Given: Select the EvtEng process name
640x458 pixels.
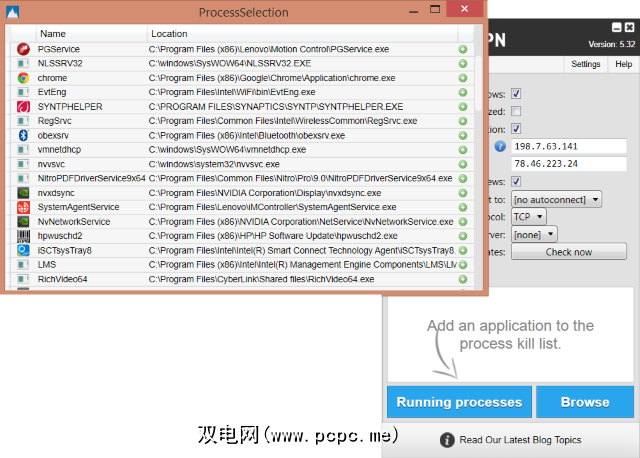Looking at the screenshot, I should [x=52, y=92].
